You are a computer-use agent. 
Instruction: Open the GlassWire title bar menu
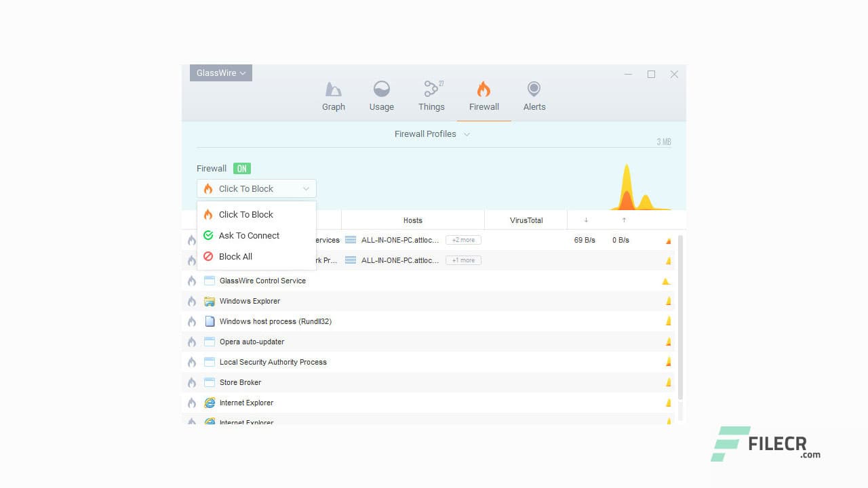(x=220, y=73)
